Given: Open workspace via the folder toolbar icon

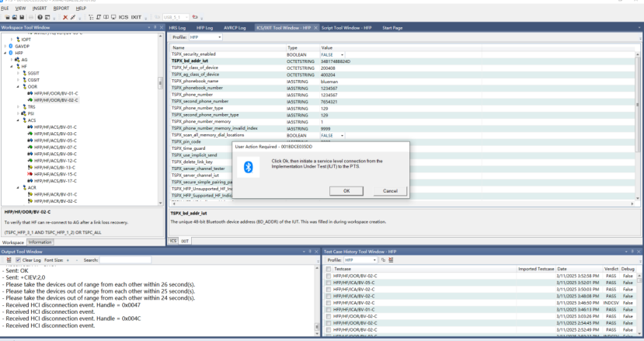Looking at the screenshot, I should 8,17.
